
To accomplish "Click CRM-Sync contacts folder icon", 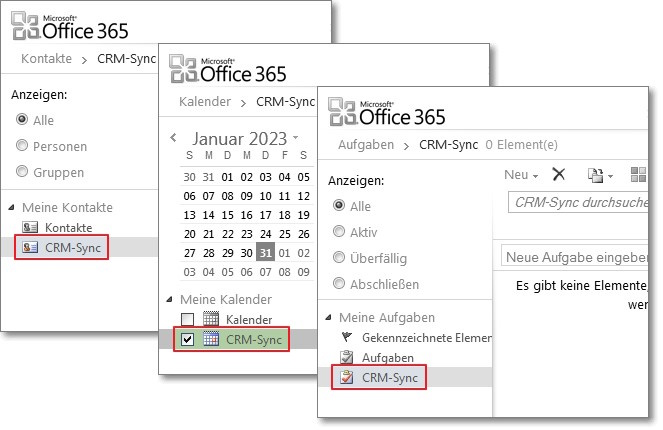I will tap(30, 247).
